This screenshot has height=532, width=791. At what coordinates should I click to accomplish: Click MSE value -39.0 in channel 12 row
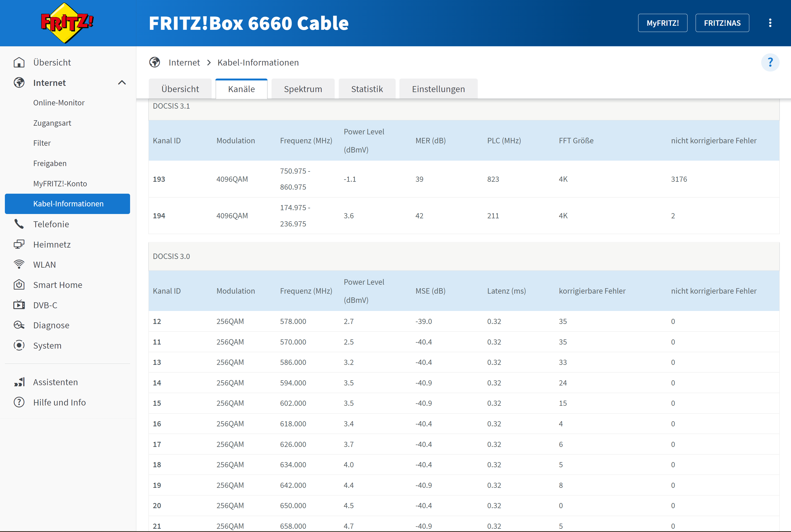[424, 321]
